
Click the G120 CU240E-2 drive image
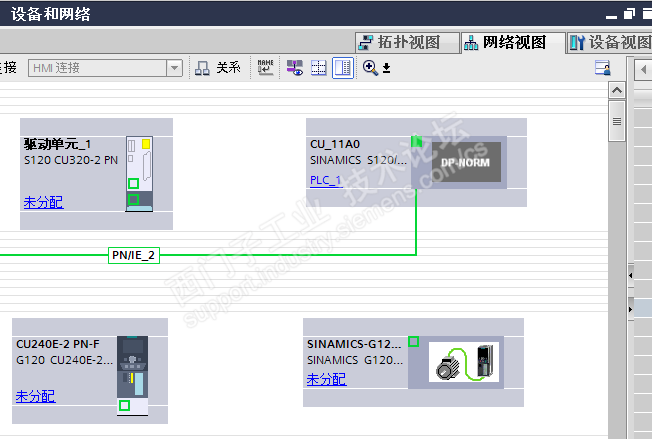(x=132, y=375)
